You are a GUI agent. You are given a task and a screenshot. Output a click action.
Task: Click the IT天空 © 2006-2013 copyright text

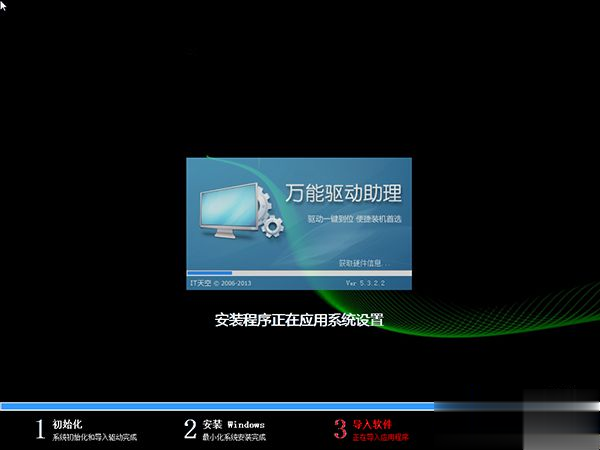[221, 283]
